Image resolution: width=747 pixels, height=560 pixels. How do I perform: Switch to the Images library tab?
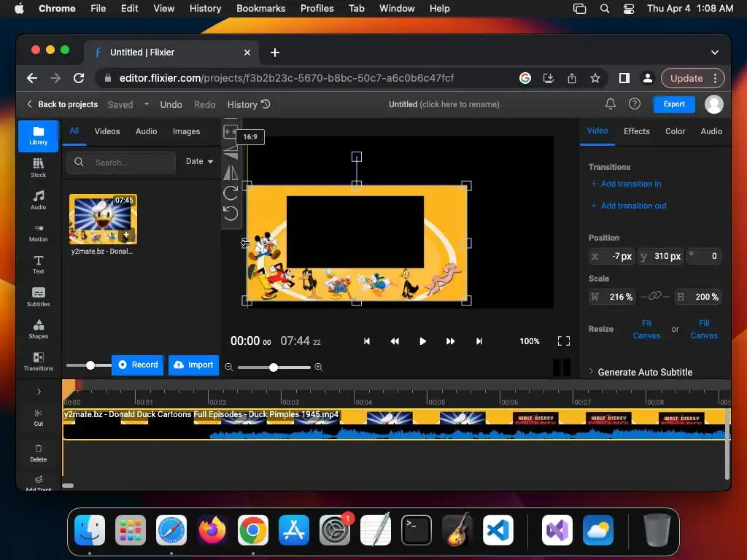tap(186, 131)
